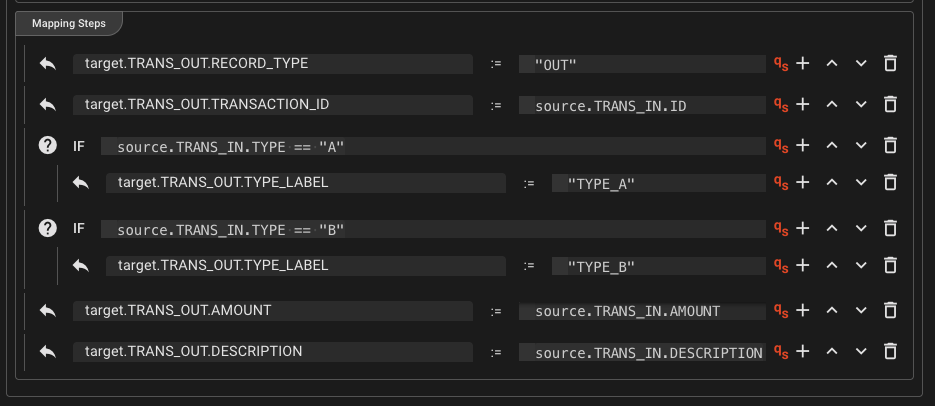The width and height of the screenshot is (935, 406).
Task: Edit the source.TRANS_IN.ID expression field
Action: point(641,105)
